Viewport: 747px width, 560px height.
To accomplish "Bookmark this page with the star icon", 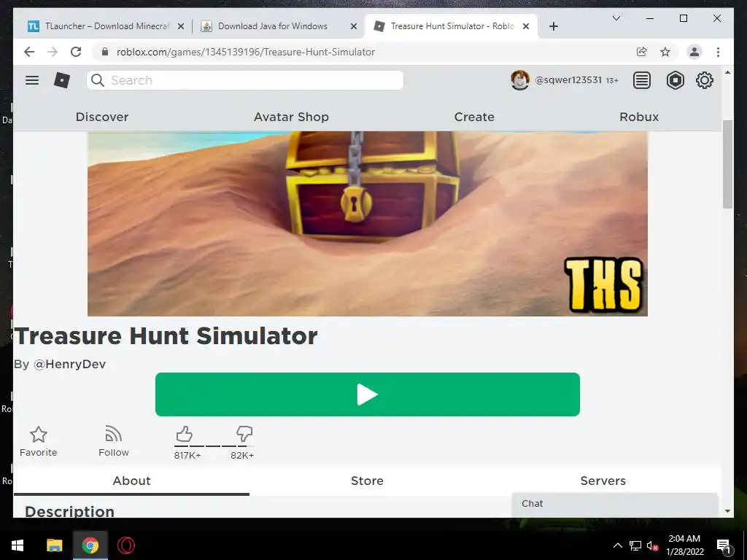I will 665,52.
